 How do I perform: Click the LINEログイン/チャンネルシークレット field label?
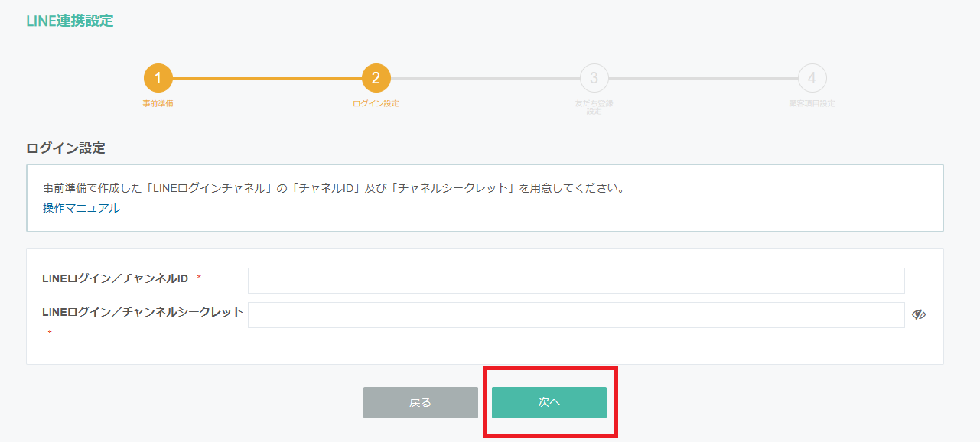pos(143,312)
